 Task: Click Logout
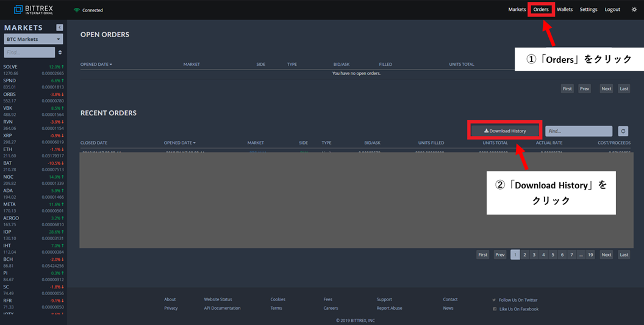[612, 9]
